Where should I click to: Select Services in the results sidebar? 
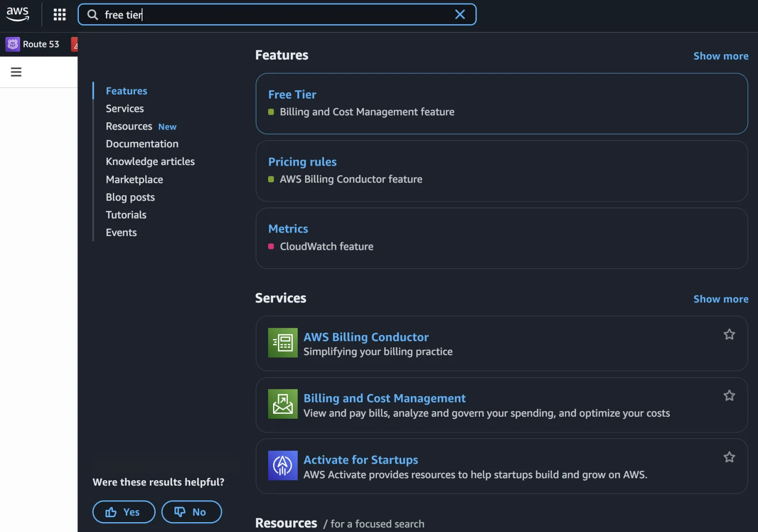[x=125, y=109]
